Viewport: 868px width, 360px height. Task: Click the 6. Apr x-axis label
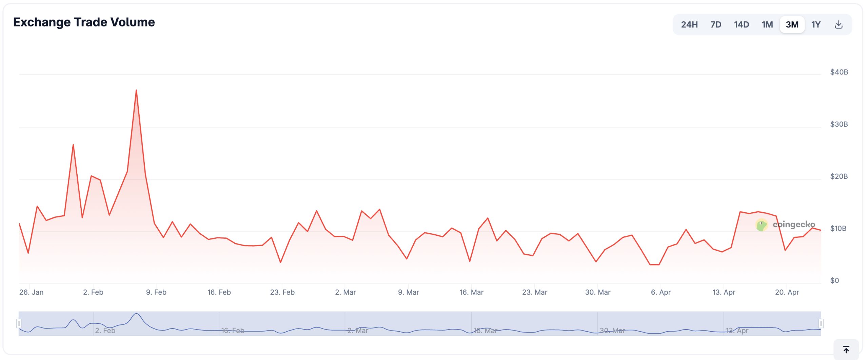tap(660, 292)
